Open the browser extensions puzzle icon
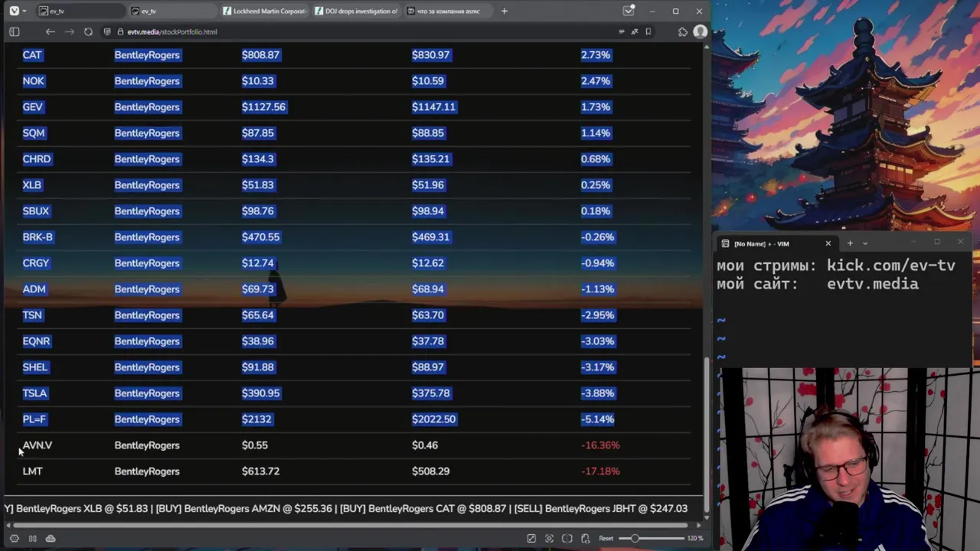Screen dimensions: 980x551 683,31
